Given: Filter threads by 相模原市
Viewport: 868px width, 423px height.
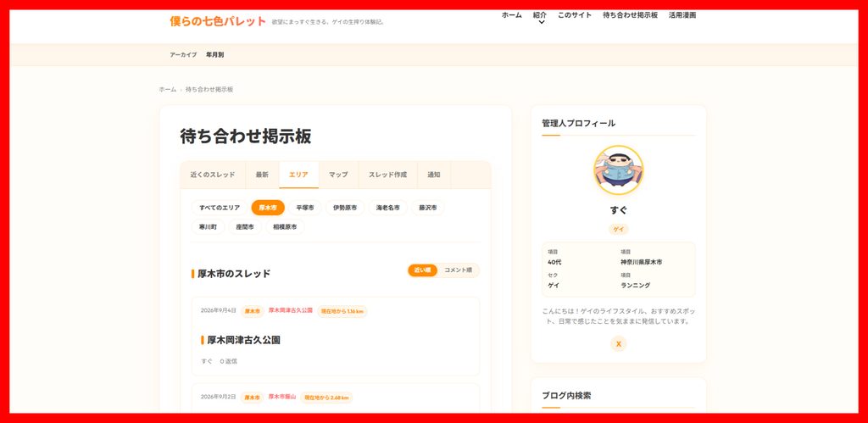Looking at the screenshot, I should (285, 227).
